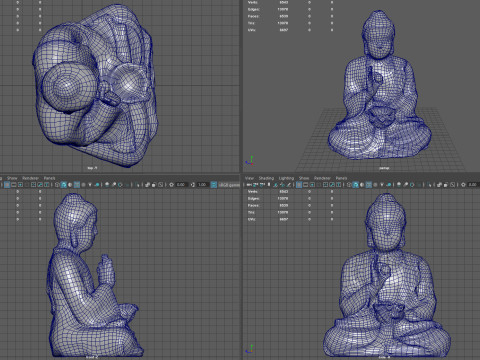Screen dimensions: 480x360
Task: Click Isolate Select in side view toolbar
Action: point(137,184)
